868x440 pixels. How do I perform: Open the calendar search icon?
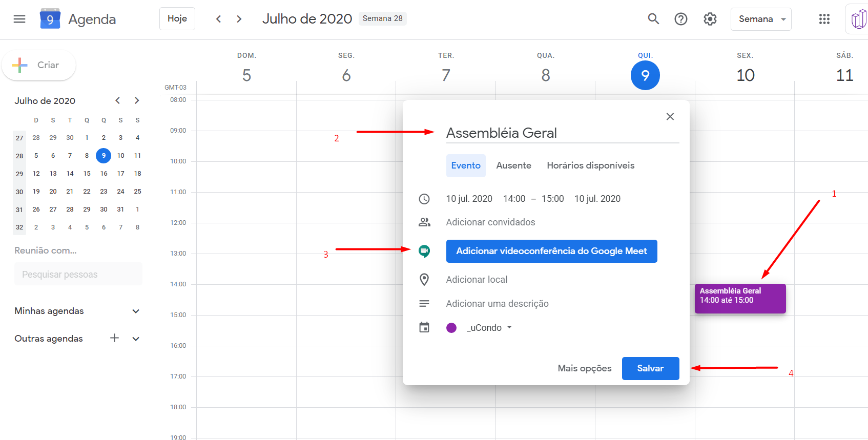(653, 19)
